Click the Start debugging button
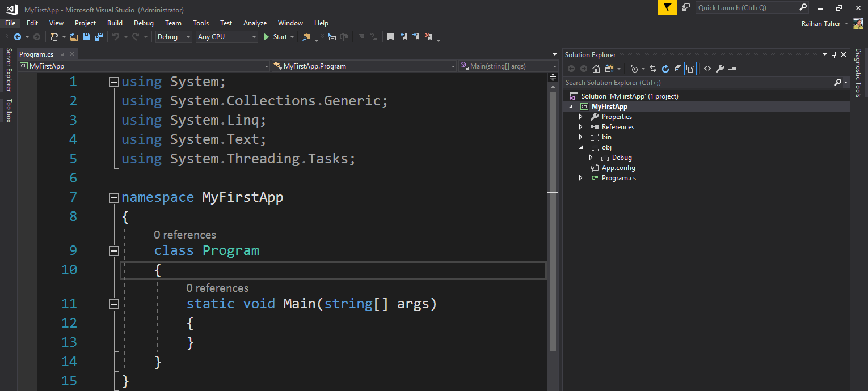The image size is (868, 391). point(276,37)
